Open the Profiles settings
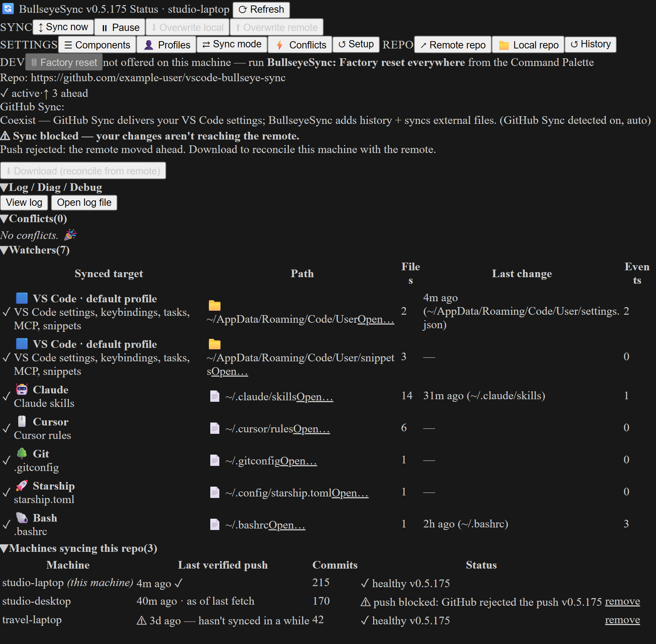 point(167,45)
